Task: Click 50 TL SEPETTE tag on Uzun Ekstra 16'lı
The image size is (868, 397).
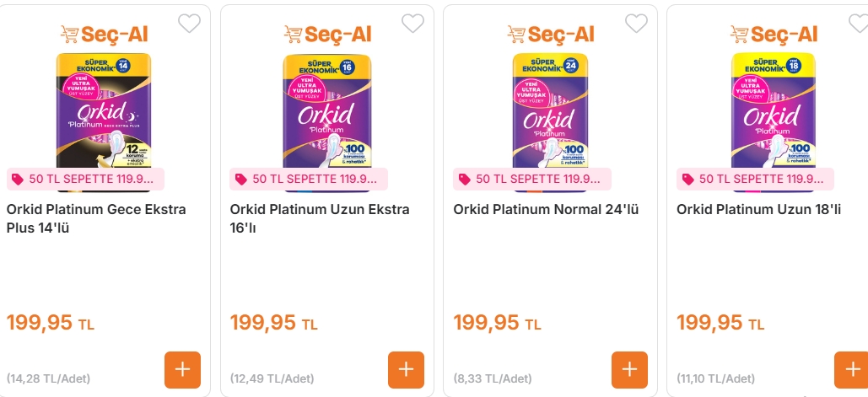Action: click(x=309, y=179)
